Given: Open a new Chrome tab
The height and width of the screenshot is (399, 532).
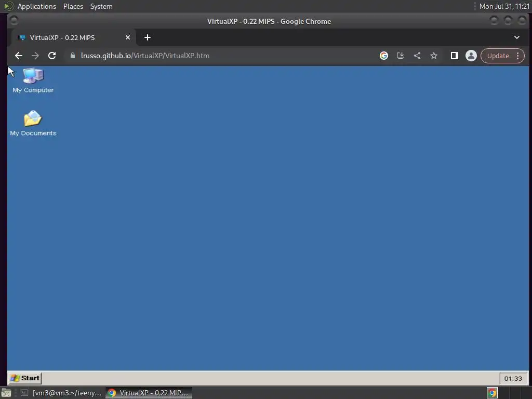Looking at the screenshot, I should coord(147,37).
